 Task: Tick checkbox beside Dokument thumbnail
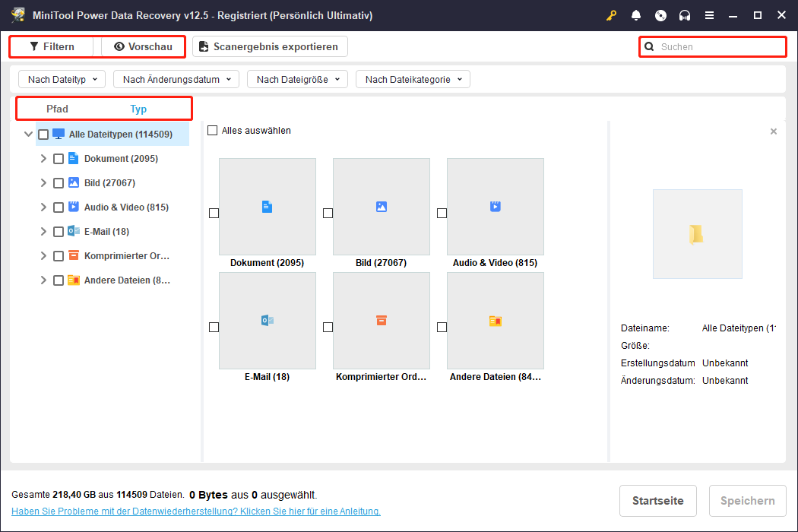pos(214,213)
